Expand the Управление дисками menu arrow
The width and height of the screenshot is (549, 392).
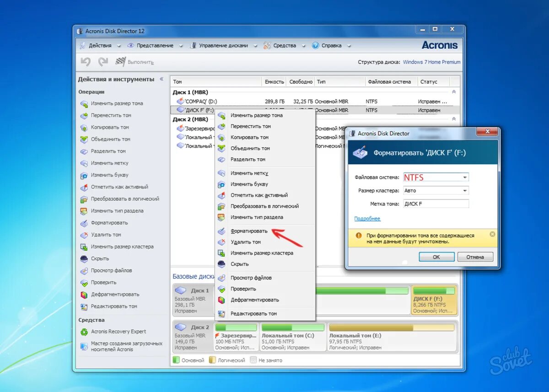point(255,46)
